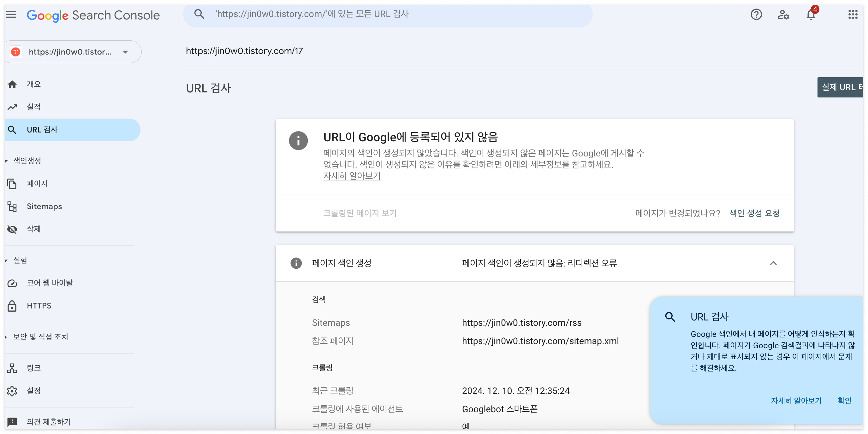The height and width of the screenshot is (434, 868).
Task: Open 삭제 removals page
Action: click(x=34, y=229)
